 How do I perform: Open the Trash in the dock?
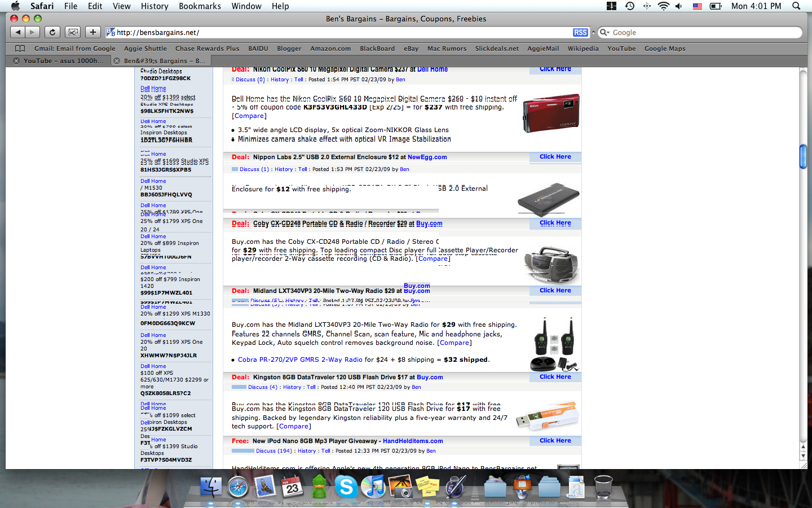pos(603,486)
